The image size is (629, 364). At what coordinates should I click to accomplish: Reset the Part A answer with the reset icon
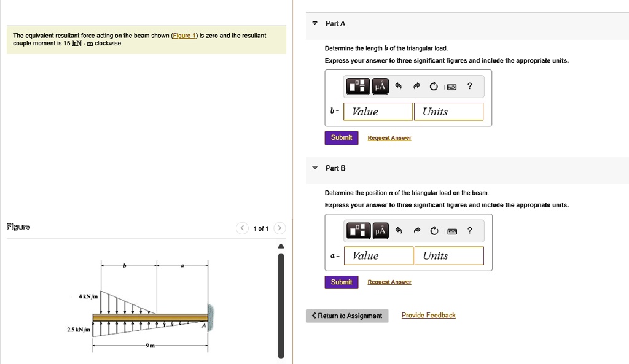[433, 86]
